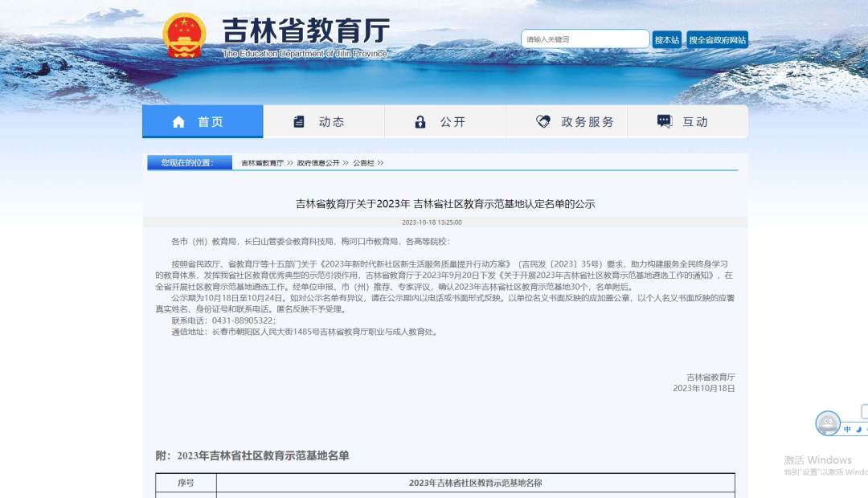Click the 请输入关键词 search input field
The height and width of the screenshot is (498, 868).
pyautogui.click(x=585, y=39)
